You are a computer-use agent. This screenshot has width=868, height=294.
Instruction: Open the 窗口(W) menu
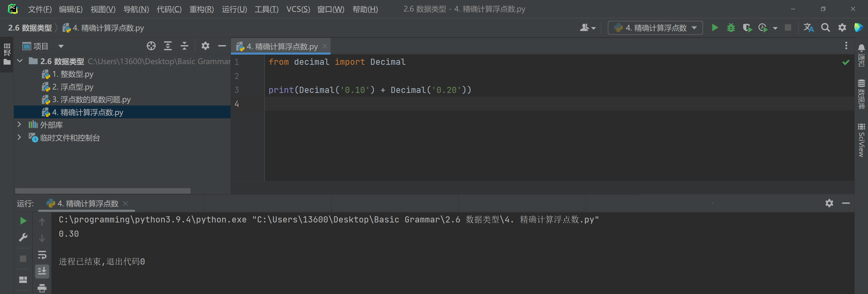pyautogui.click(x=331, y=9)
